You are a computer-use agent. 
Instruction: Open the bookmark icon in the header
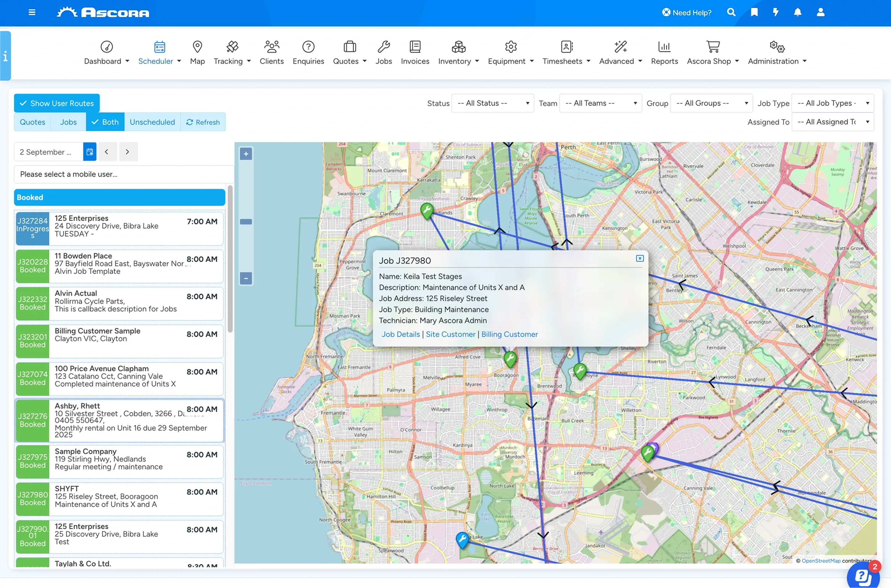coord(754,12)
